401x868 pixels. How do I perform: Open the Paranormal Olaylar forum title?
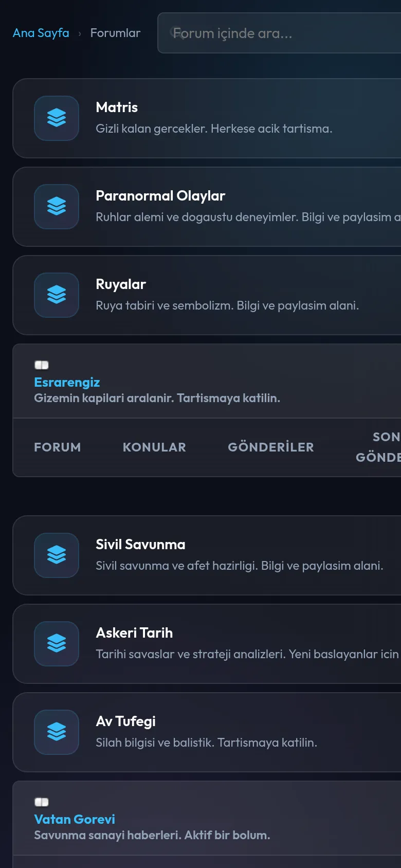160,196
